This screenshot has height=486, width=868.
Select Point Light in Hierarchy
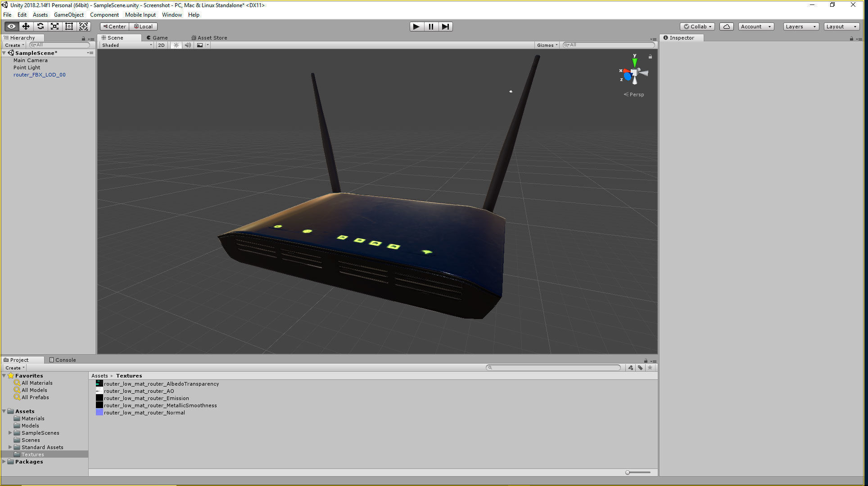click(27, 67)
